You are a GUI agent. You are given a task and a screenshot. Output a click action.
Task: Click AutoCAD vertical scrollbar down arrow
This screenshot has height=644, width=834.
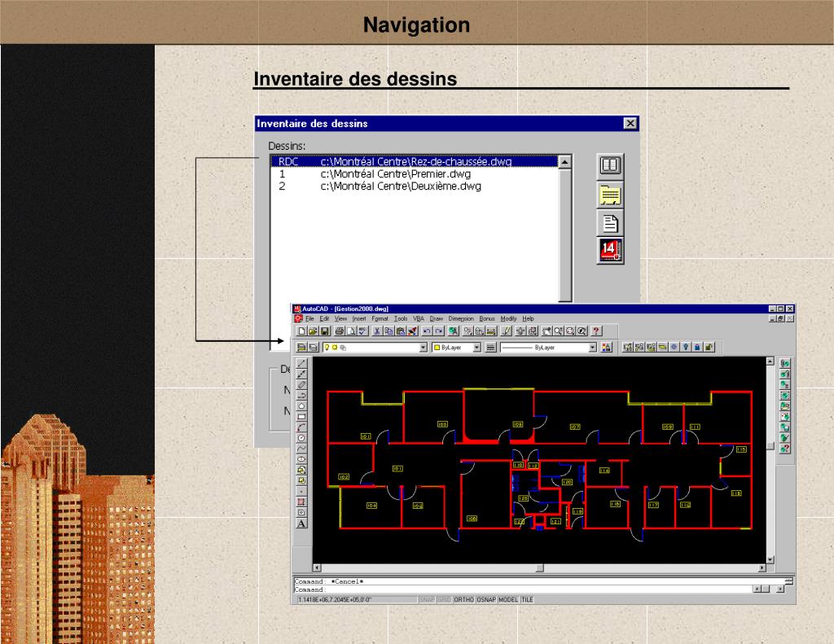(x=770, y=559)
